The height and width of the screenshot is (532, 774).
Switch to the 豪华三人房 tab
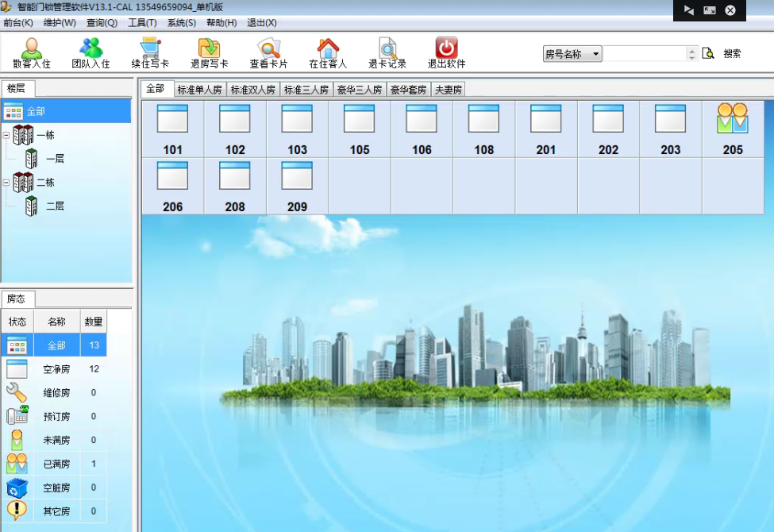[360, 90]
